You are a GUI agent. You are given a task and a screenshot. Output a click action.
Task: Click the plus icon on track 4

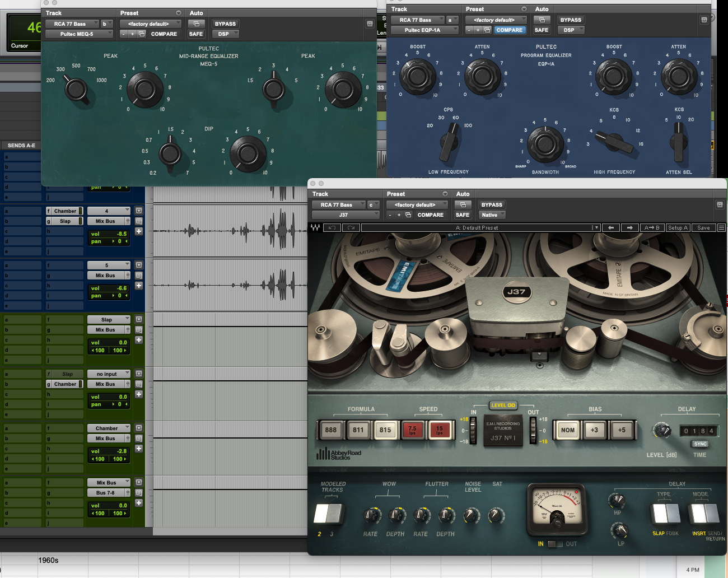tap(139, 231)
